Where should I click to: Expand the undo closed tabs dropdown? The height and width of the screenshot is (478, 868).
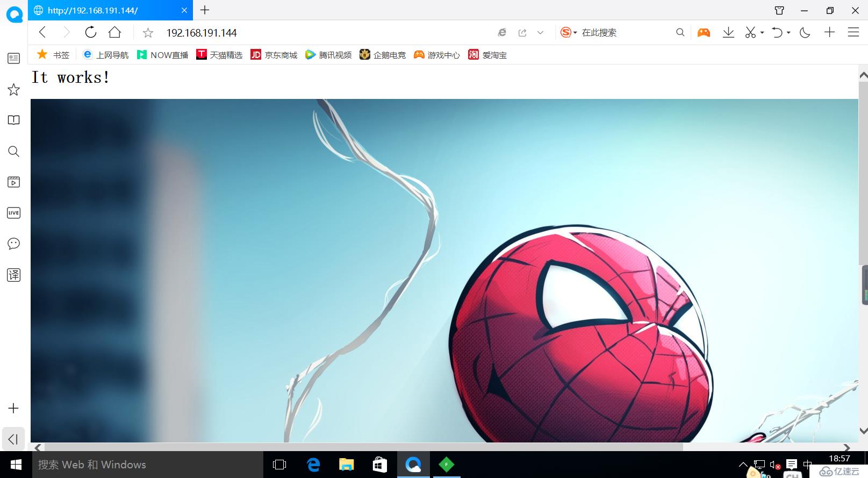tap(788, 33)
